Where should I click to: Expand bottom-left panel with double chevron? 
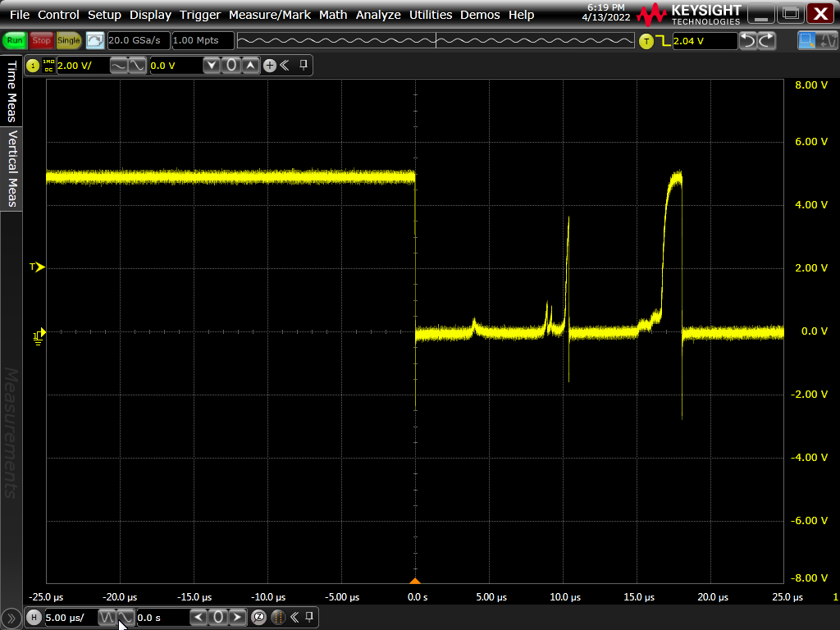[11, 617]
